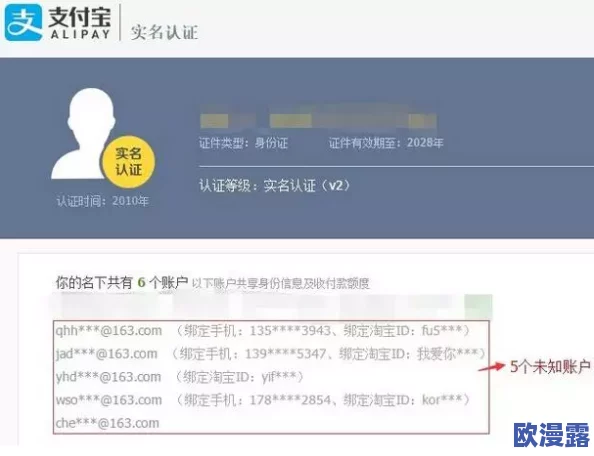Click the 认证等级: 实名认证 (v2) text

pyautogui.click(x=275, y=186)
